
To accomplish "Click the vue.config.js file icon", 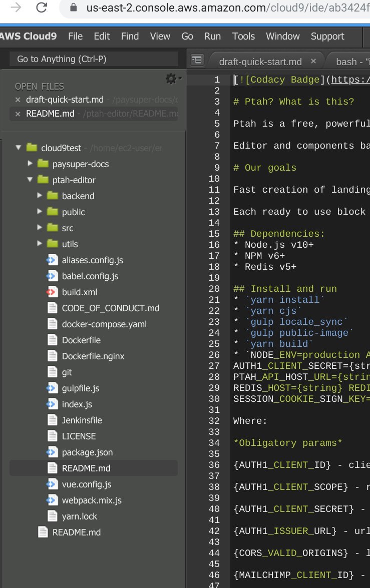I will [x=52, y=484].
